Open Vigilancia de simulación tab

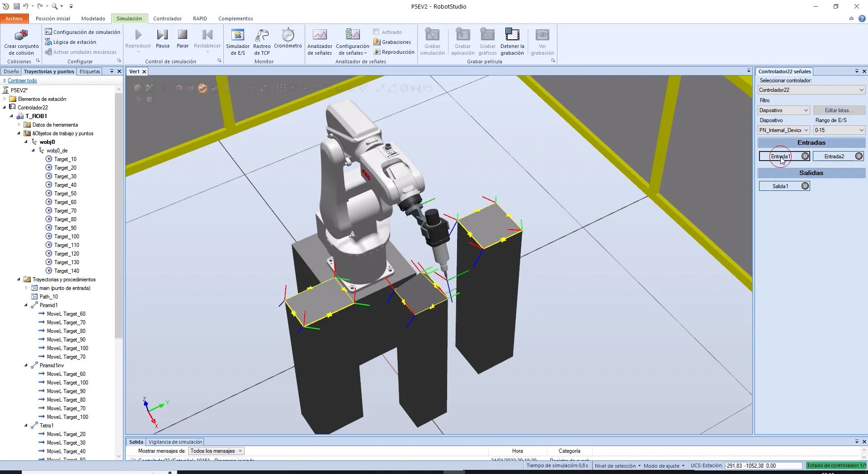point(175,442)
